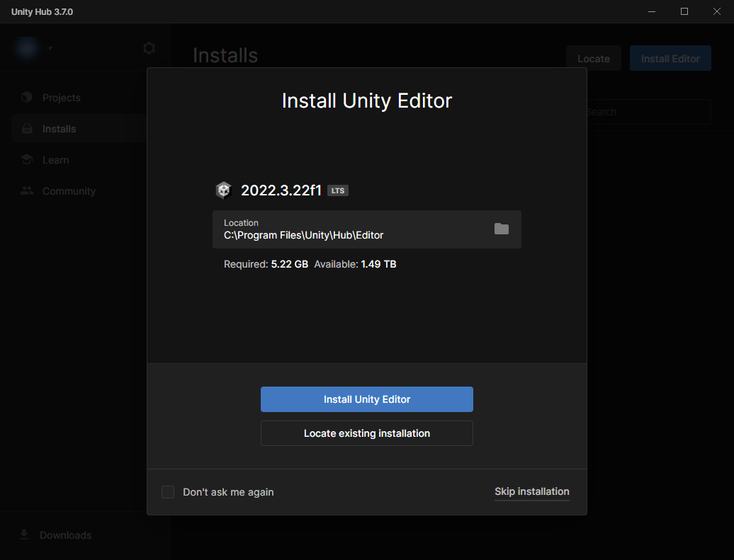Click the Skip installation link
Image resolution: width=734 pixels, height=560 pixels.
click(x=531, y=491)
